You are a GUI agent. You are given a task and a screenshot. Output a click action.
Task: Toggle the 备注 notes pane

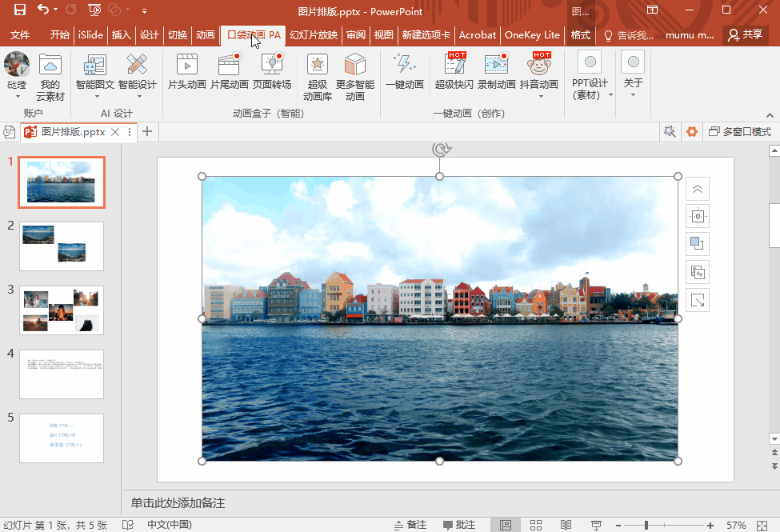coord(410,525)
